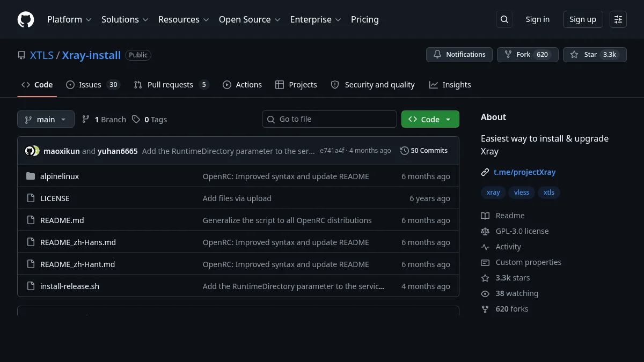The width and height of the screenshot is (644, 362).
Task: Click the Go to file search field
Action: tap(330, 119)
